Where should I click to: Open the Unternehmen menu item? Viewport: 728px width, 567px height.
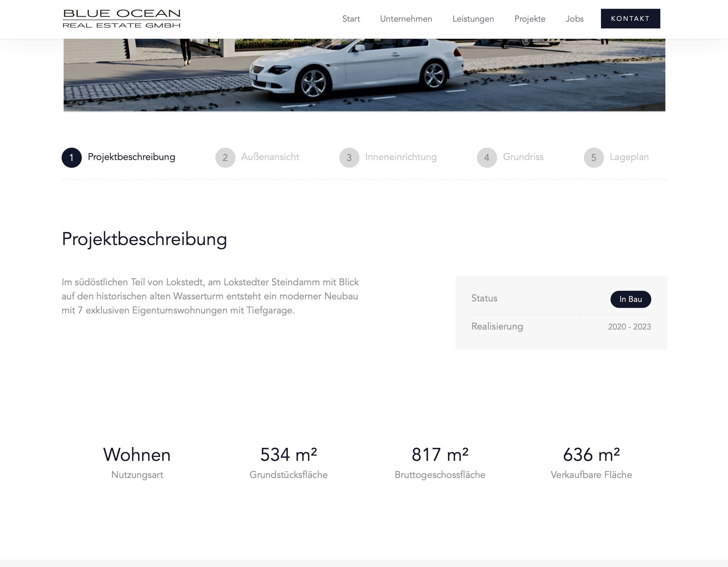click(x=406, y=19)
